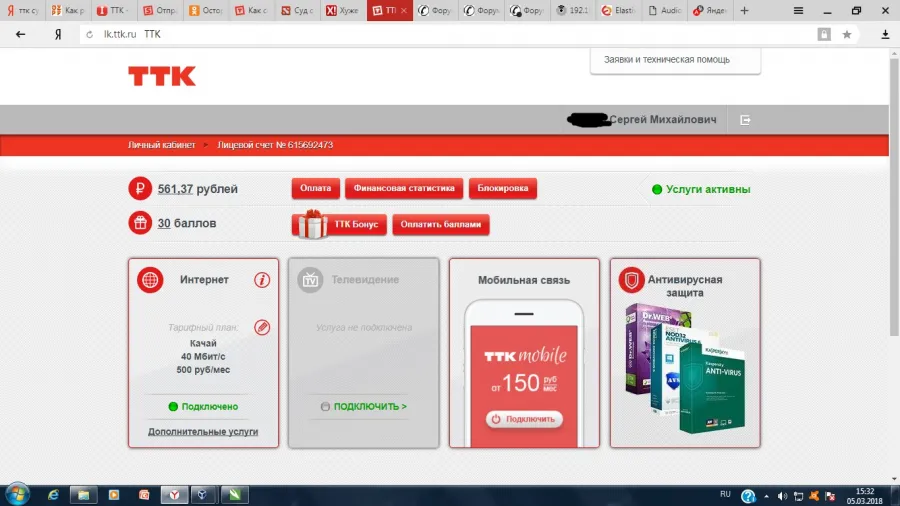Open a new browser tab

744,10
